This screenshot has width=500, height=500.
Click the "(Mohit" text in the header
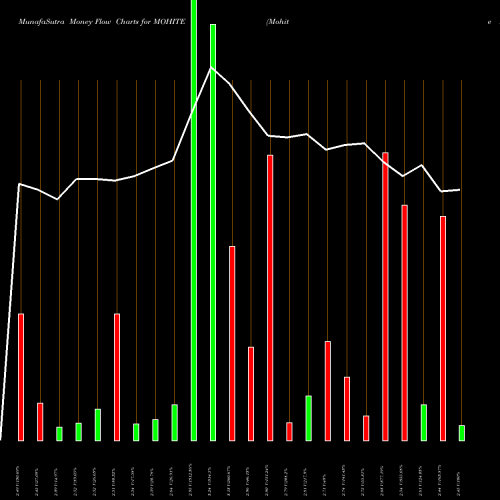[x=277, y=22]
